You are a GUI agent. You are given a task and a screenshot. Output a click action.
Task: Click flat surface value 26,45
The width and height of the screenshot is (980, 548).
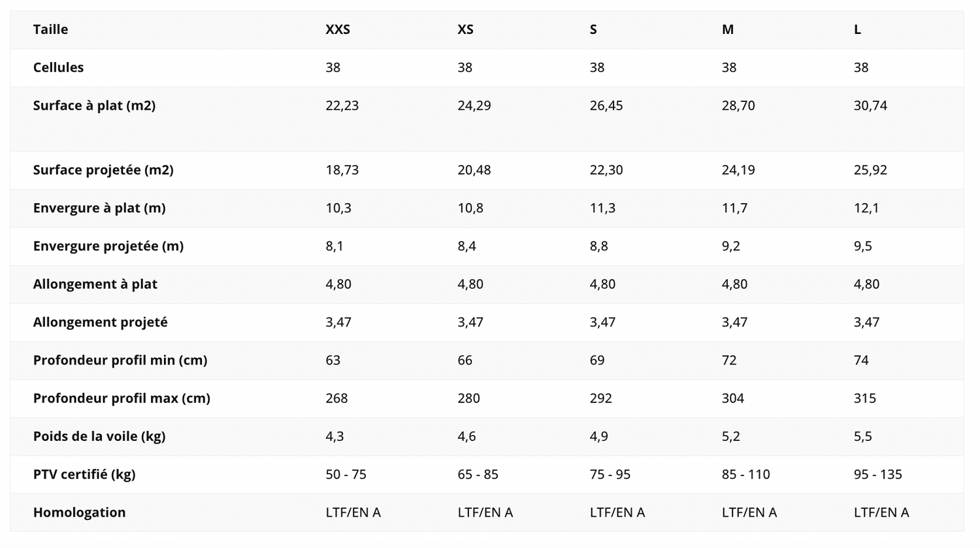point(606,106)
